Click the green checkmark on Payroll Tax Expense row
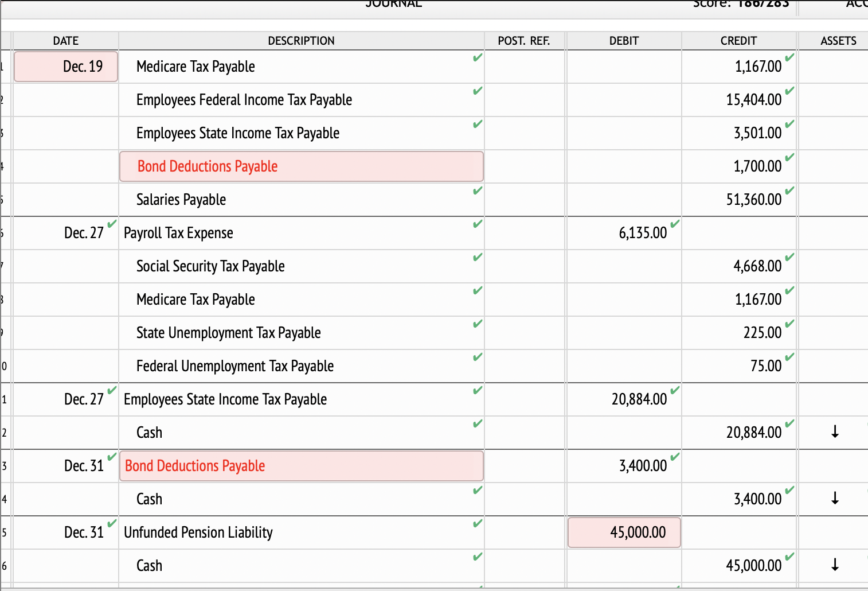868x591 pixels. coord(478,224)
